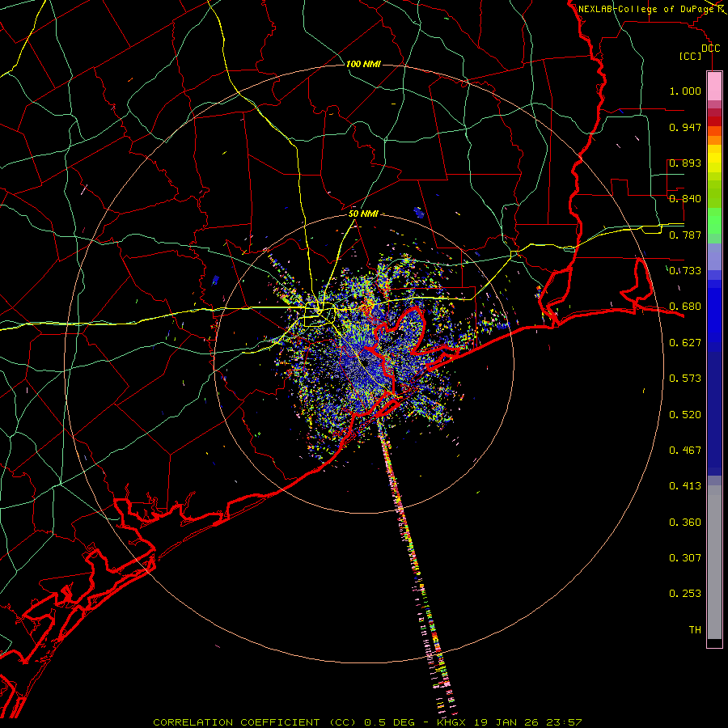The image size is (728, 728).
Task: Click the 23:57 timestamp in caption
Action: [563, 722]
